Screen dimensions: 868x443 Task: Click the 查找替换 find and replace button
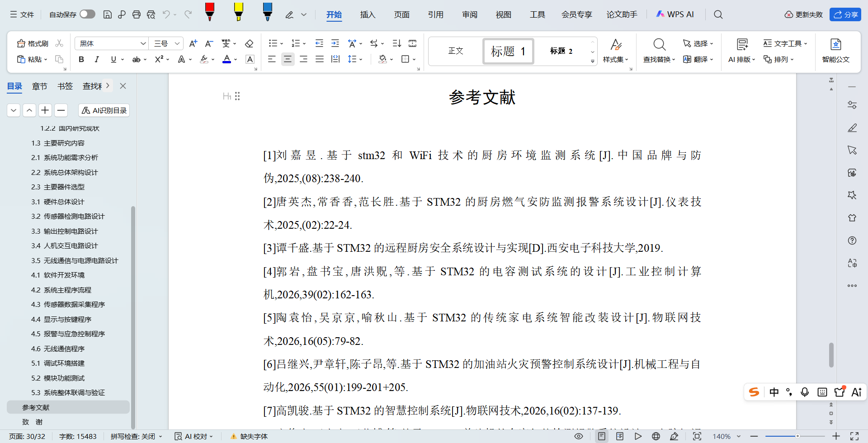coord(659,51)
